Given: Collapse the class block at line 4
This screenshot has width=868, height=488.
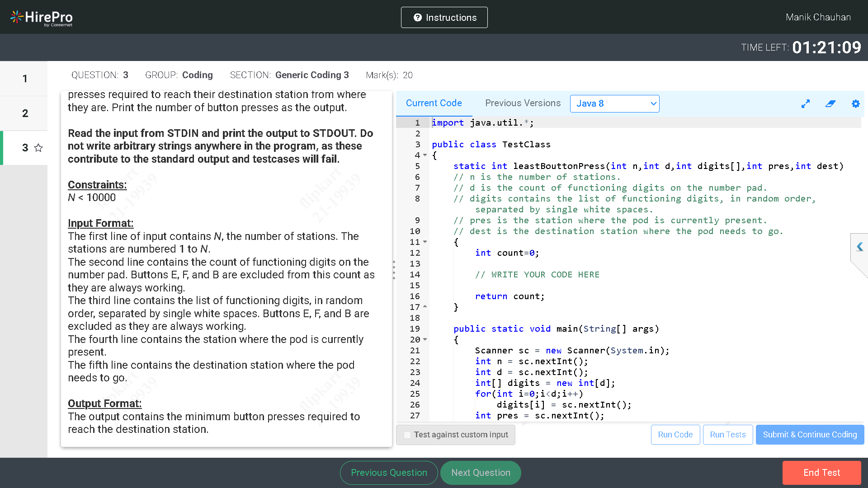Looking at the screenshot, I should point(425,155).
